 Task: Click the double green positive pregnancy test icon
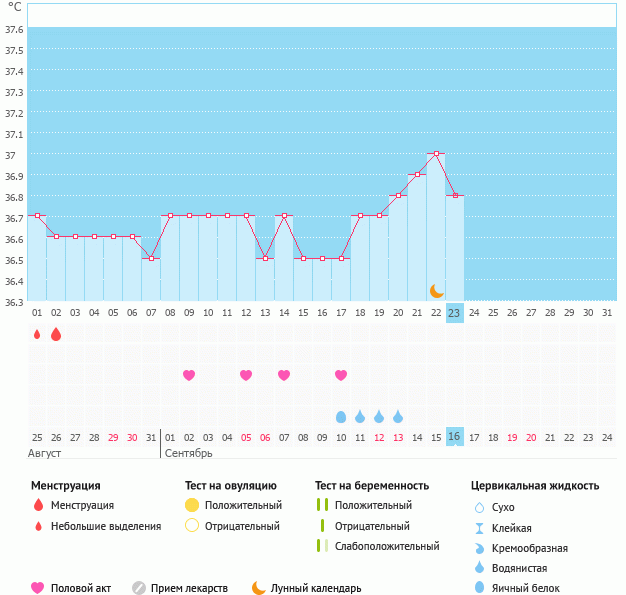coord(323,505)
